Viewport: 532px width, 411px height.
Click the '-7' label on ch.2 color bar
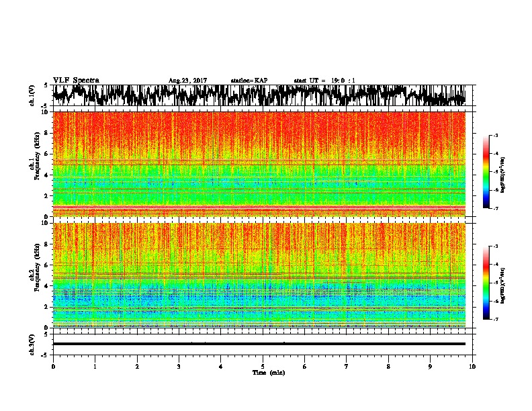point(495,319)
